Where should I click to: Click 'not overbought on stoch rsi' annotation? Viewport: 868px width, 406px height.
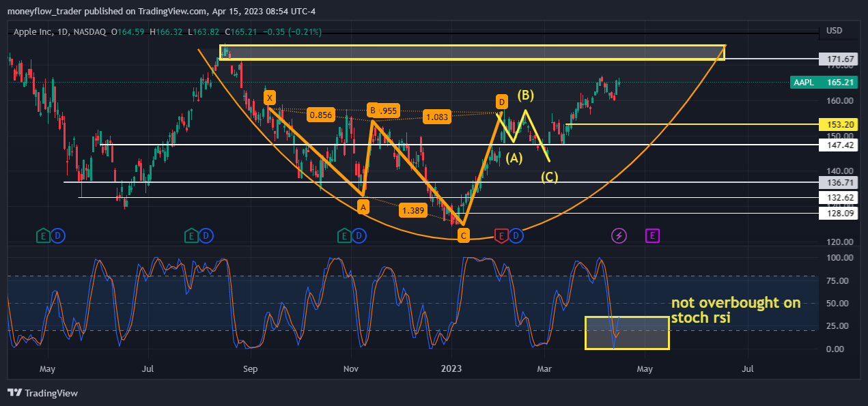pyautogui.click(x=736, y=310)
